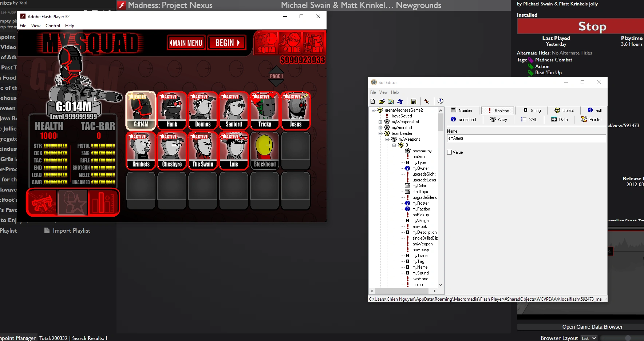Image resolution: width=644 pixels, height=341 pixels.
Task: Set the type to String
Action: coord(532,111)
